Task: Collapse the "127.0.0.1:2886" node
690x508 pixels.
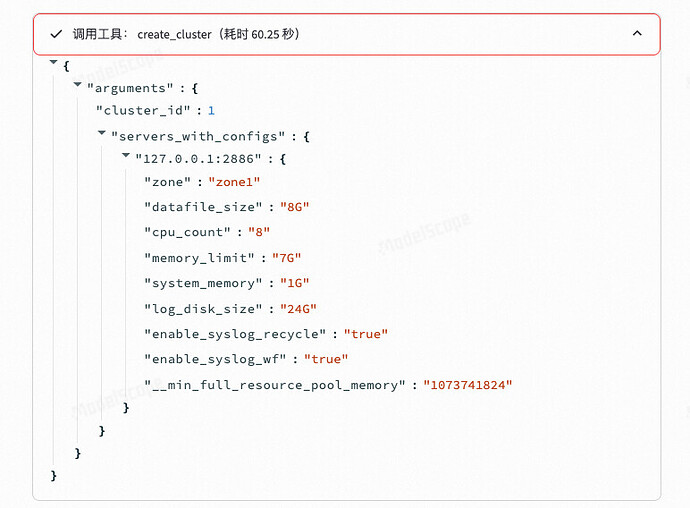Action: [126, 155]
